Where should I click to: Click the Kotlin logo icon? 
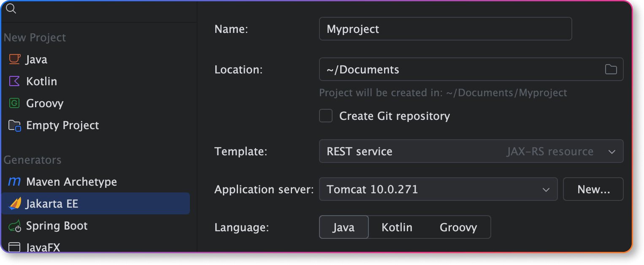point(15,81)
